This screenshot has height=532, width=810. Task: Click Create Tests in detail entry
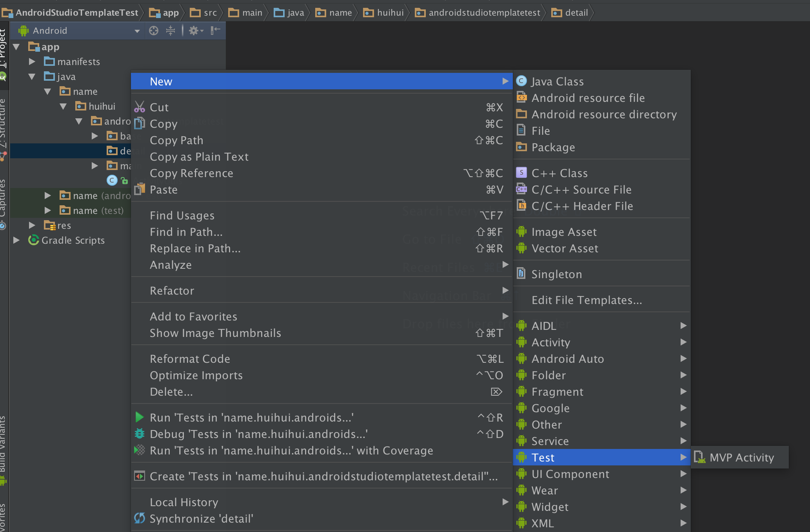[321, 476]
